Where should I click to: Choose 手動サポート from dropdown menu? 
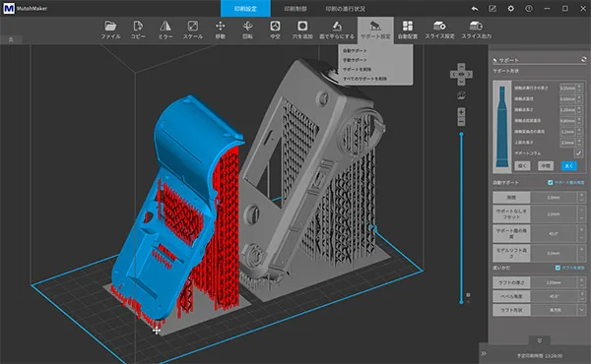click(355, 60)
